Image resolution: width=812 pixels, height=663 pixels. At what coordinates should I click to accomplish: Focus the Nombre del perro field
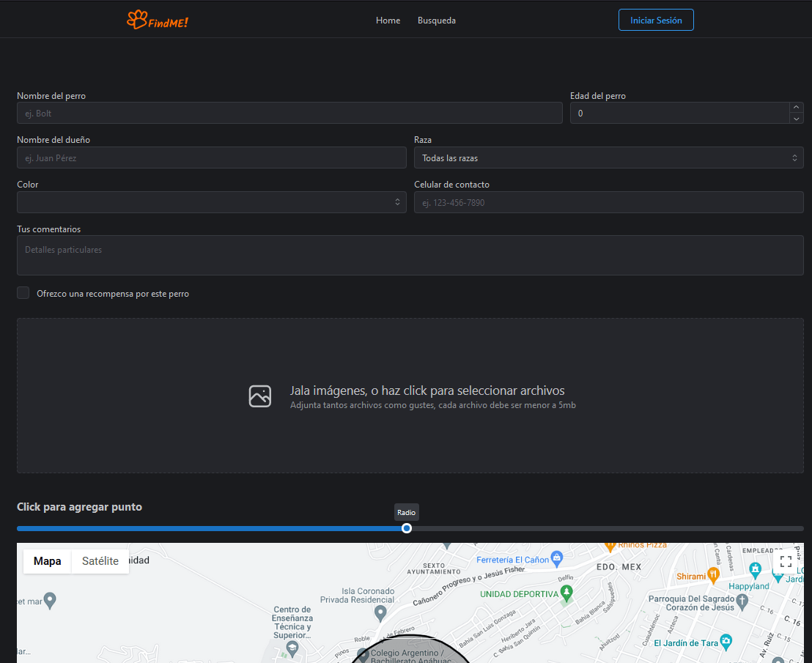[x=289, y=113]
